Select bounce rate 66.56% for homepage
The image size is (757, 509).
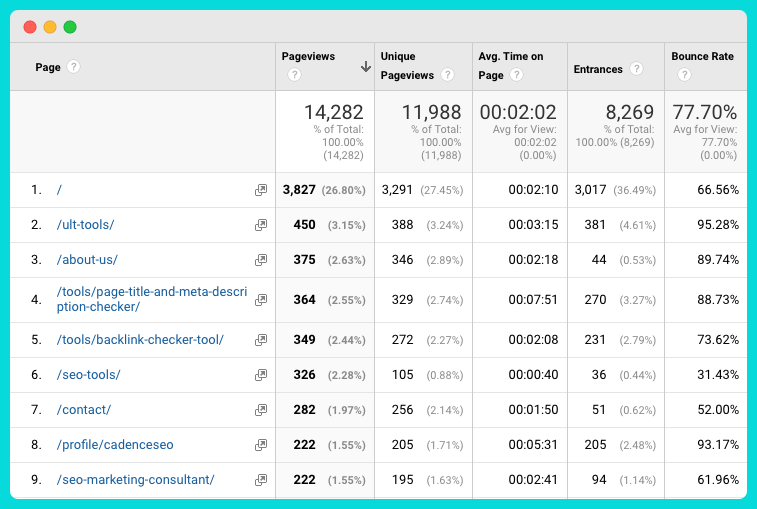[718, 190]
